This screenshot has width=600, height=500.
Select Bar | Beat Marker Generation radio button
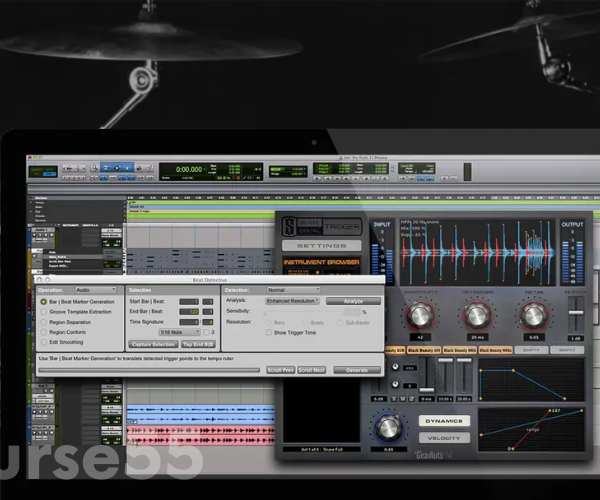click(x=44, y=302)
